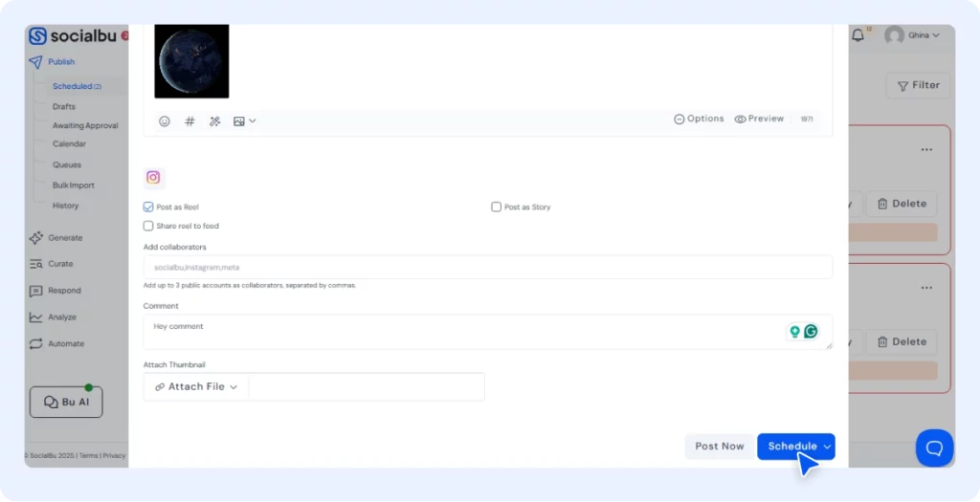The height and width of the screenshot is (502, 980).
Task: Open the Filter button
Action: point(918,85)
